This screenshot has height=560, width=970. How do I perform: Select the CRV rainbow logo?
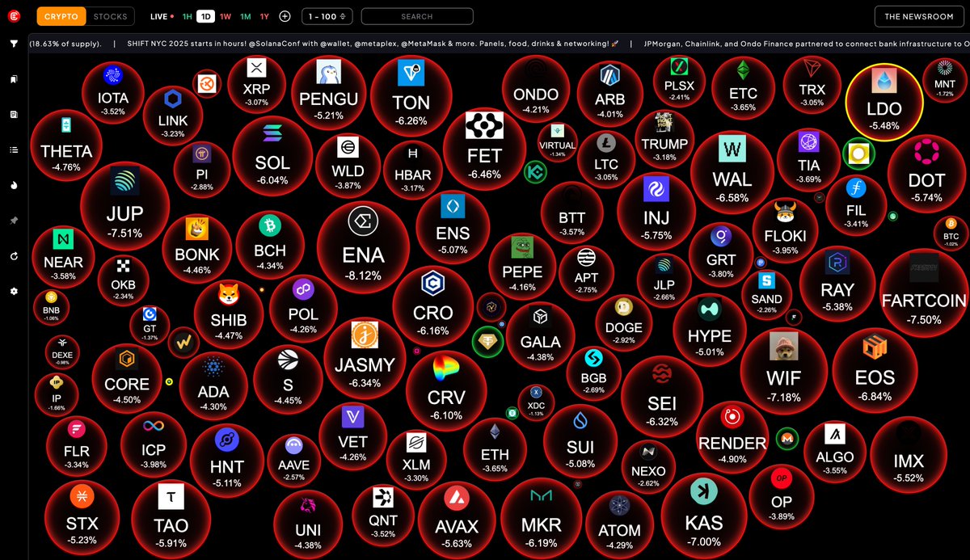click(x=446, y=370)
